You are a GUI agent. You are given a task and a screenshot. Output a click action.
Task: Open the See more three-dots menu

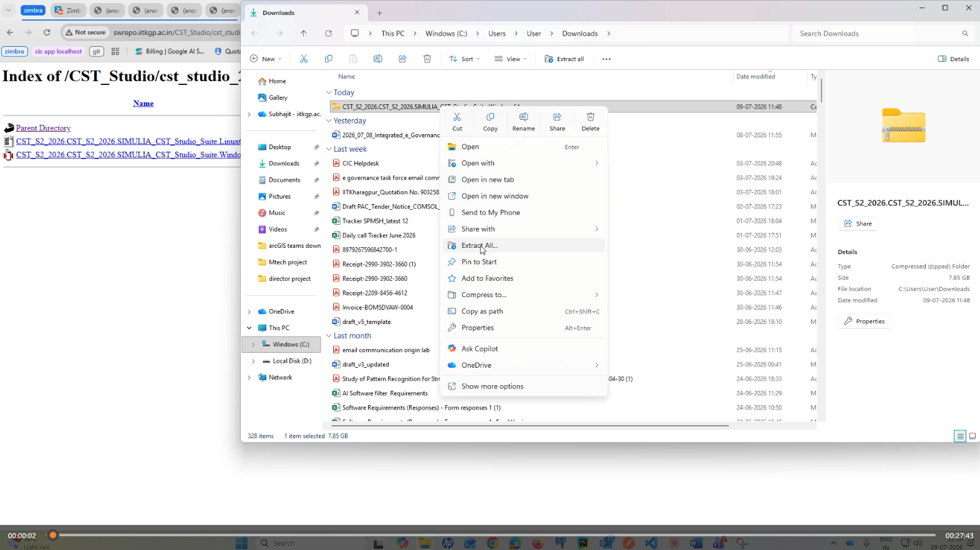click(606, 59)
